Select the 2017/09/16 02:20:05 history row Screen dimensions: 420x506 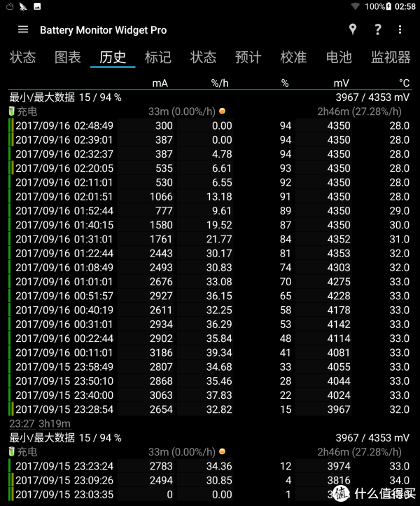209,168
